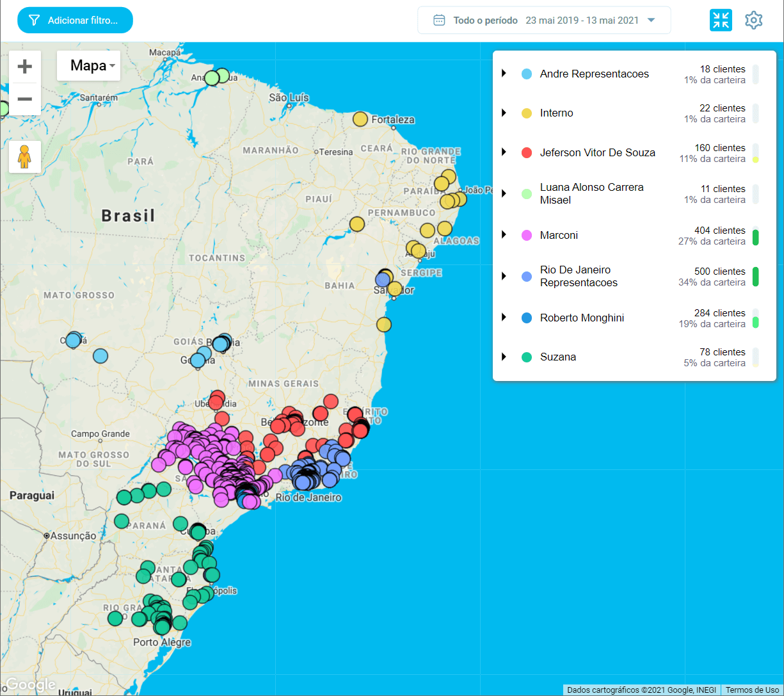Image resolution: width=784 pixels, height=696 pixels.
Task: Click the Google logo in the corner
Action: 28,685
